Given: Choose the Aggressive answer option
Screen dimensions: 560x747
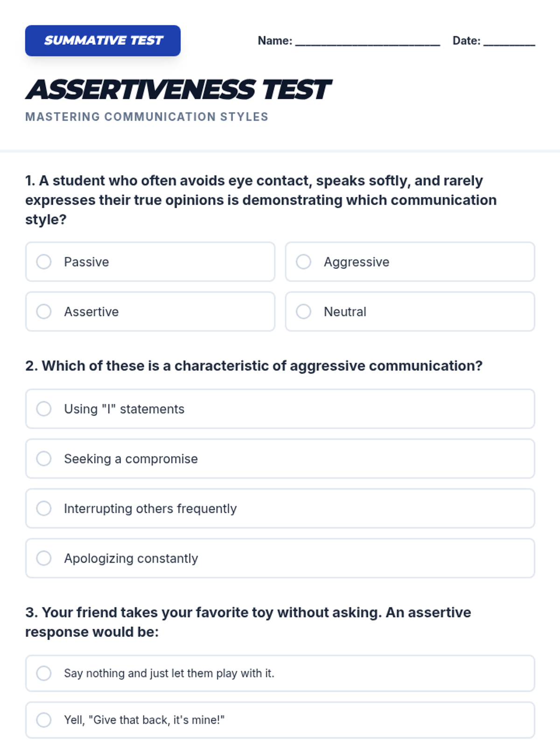Looking at the screenshot, I should point(304,262).
